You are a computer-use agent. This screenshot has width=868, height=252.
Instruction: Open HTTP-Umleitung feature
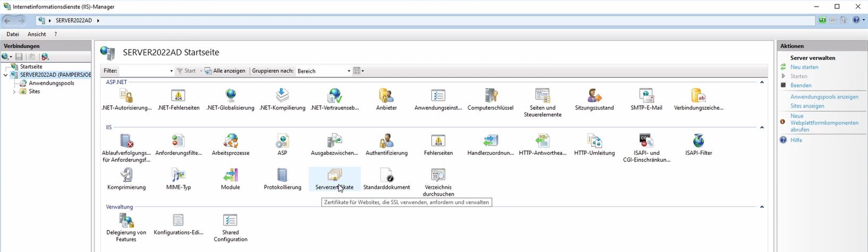pyautogui.click(x=594, y=145)
